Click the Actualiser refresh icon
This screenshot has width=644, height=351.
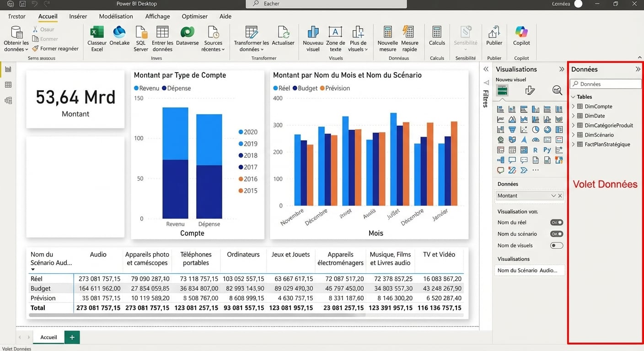coord(283,32)
